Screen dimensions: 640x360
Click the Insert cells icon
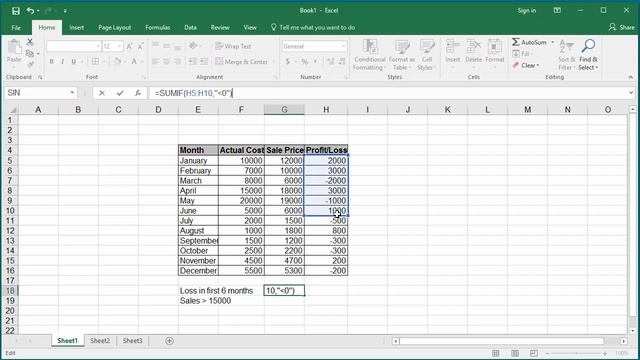coord(453,47)
